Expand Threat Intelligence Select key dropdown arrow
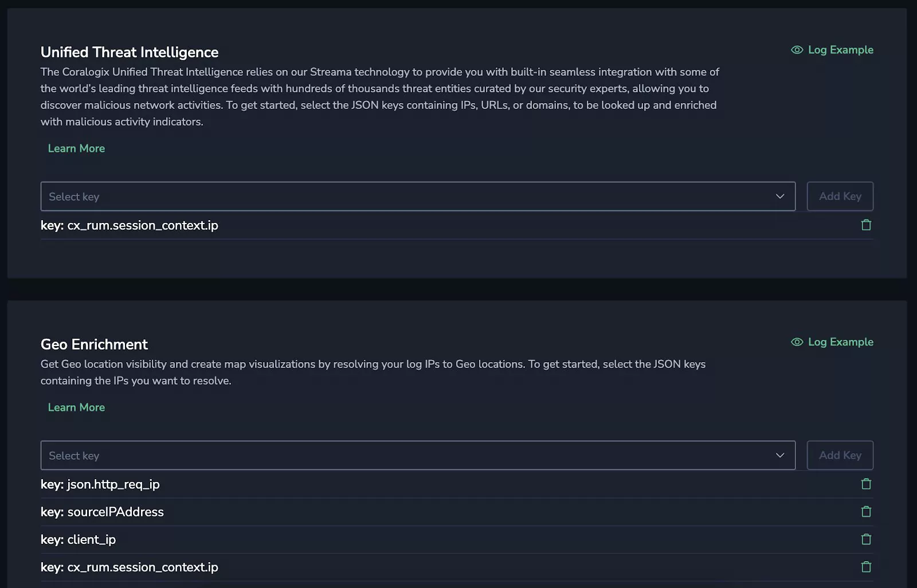Viewport: 917px width, 588px height. pos(780,197)
